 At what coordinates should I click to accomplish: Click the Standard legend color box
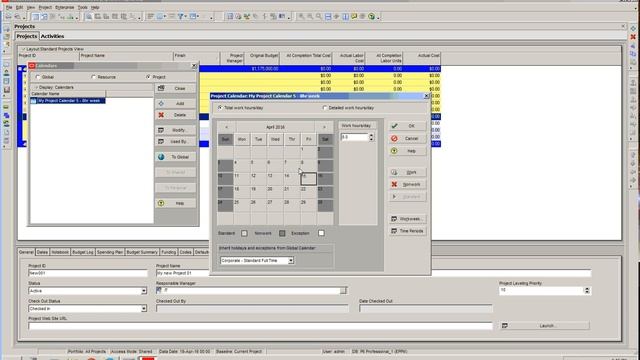point(244,233)
